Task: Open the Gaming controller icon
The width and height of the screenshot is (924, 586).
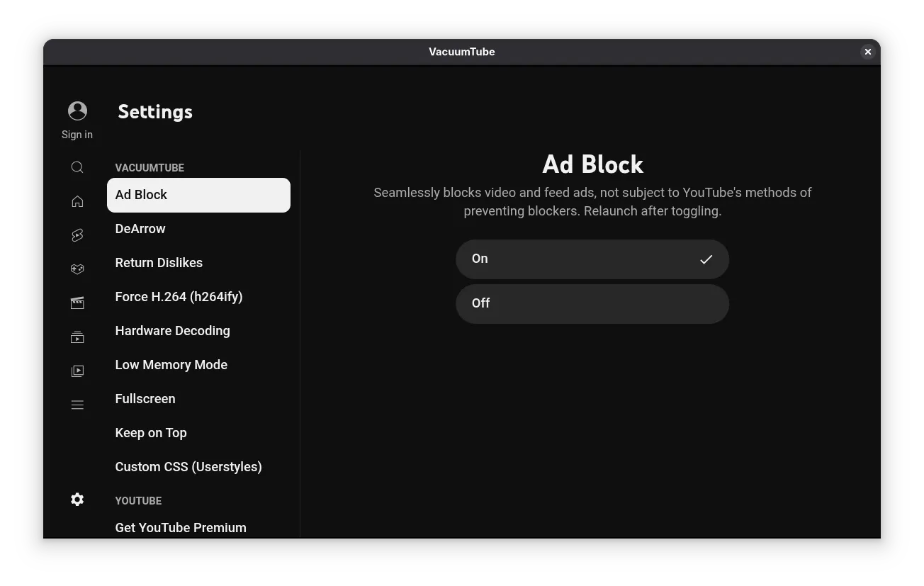Action: [77, 269]
